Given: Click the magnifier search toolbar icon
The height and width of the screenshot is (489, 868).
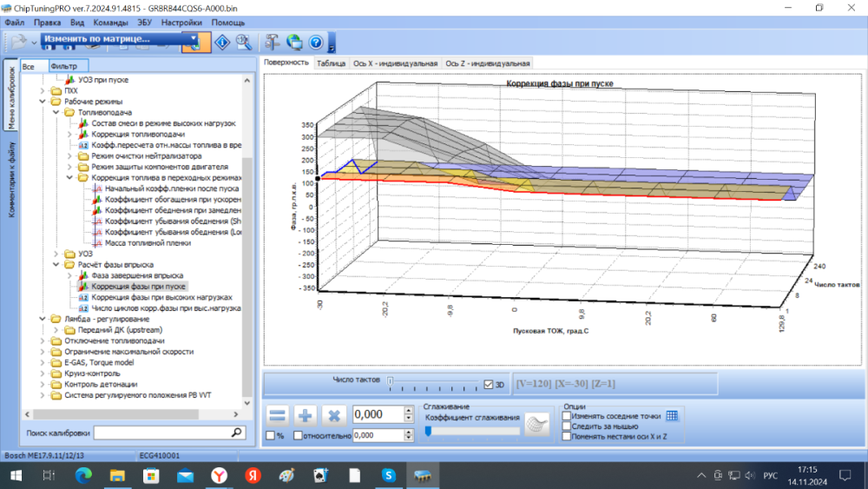Looking at the screenshot, I should [x=244, y=41].
